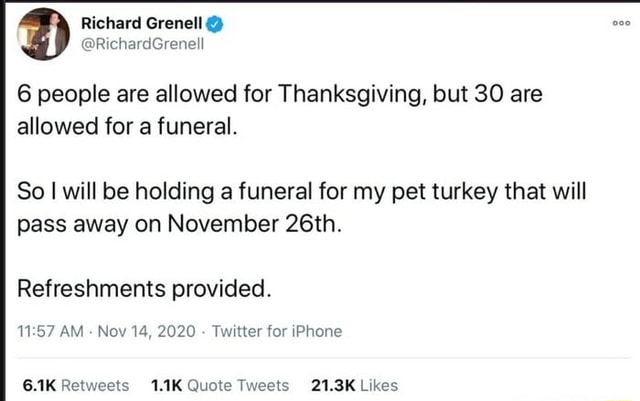View the 6.1K Retweets list
Screen dimensions: 640x401
pyautogui.click(x=74, y=385)
